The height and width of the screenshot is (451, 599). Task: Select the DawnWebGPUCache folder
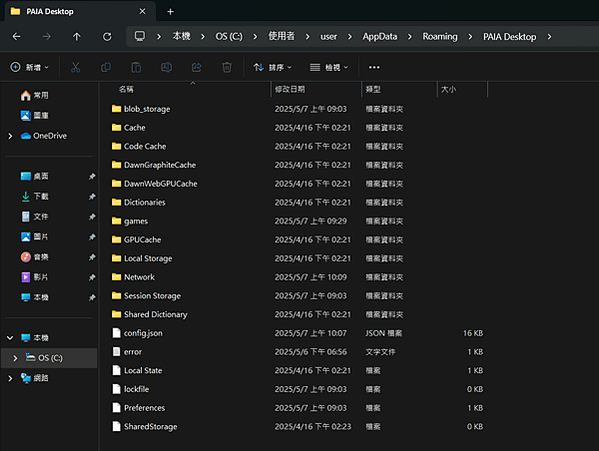(x=155, y=184)
